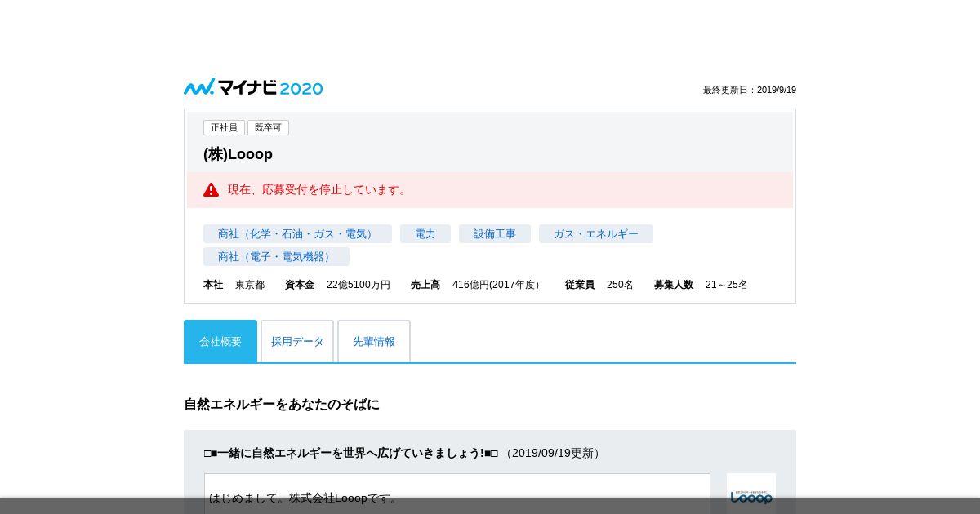The width and height of the screenshot is (980, 514).
Task: Click the red warning triangle icon
Action: pos(212,190)
